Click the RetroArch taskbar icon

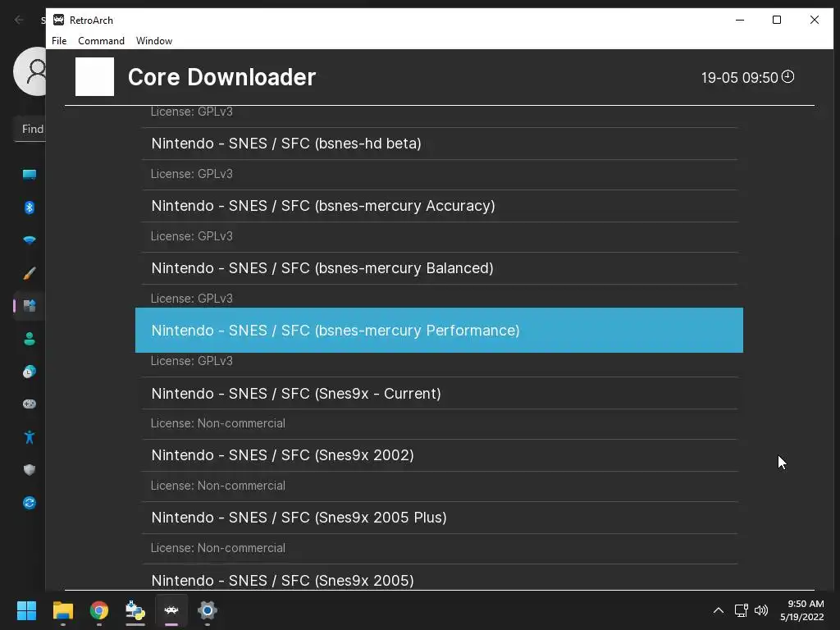point(171,610)
